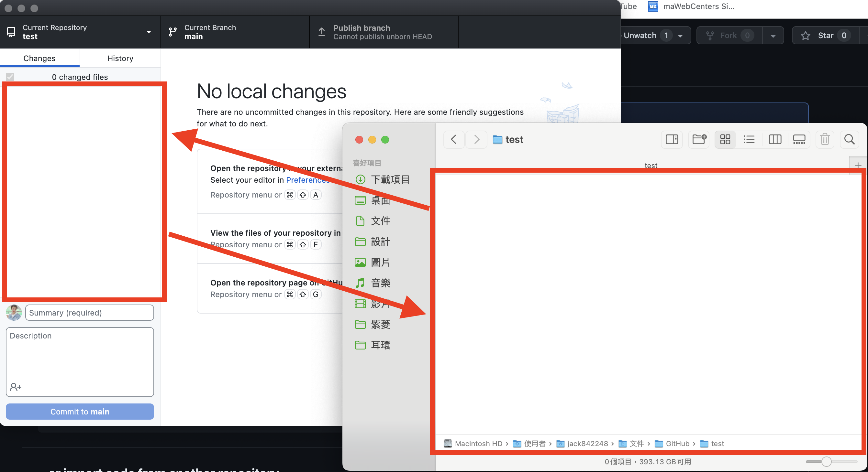Switch to the Changes tab
The image size is (868, 472).
[39, 58]
